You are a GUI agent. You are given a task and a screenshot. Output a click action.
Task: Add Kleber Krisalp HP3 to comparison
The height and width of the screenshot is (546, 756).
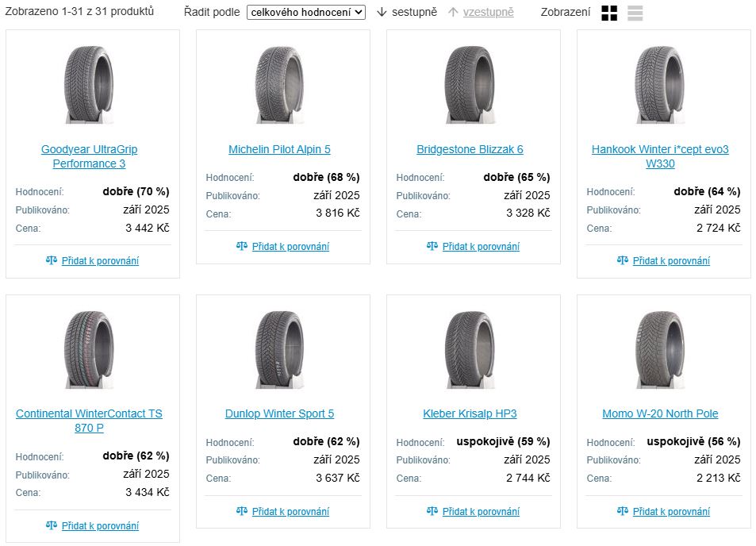481,511
